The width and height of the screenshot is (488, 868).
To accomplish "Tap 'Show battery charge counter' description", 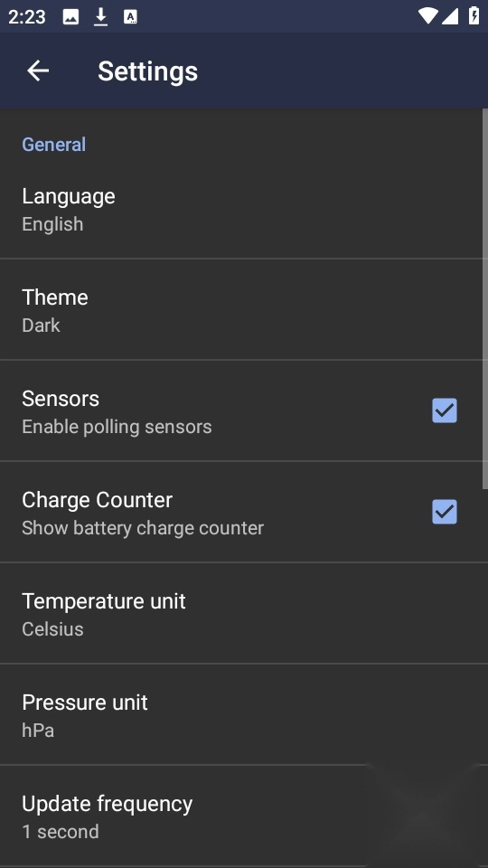I will coord(143,528).
